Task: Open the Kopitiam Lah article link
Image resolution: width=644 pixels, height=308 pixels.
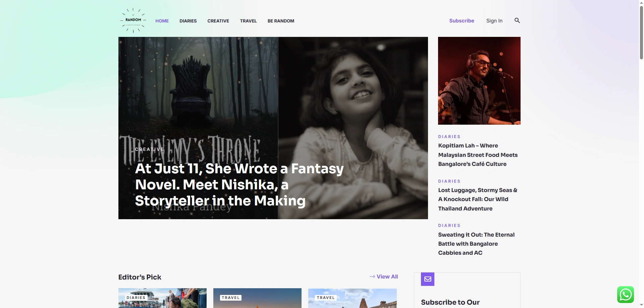Action: click(x=478, y=155)
